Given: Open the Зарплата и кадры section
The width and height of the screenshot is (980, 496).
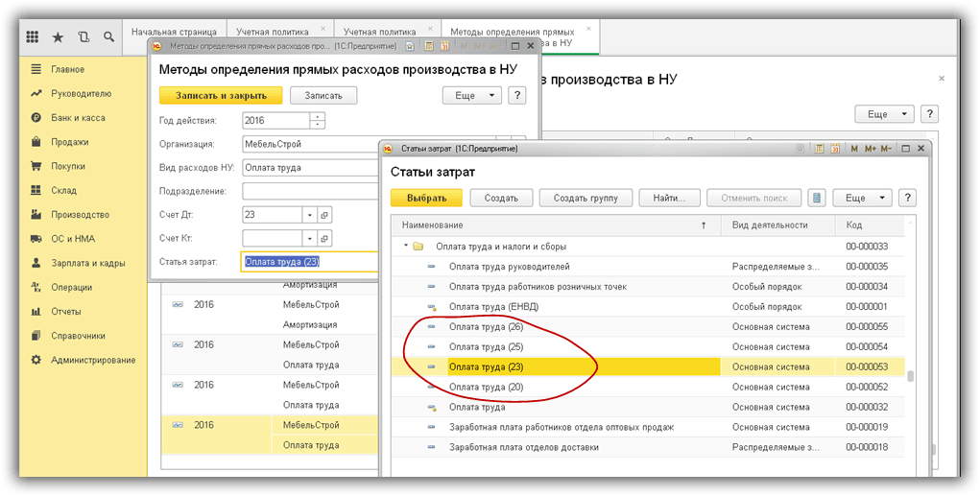Looking at the screenshot, I should [x=87, y=263].
